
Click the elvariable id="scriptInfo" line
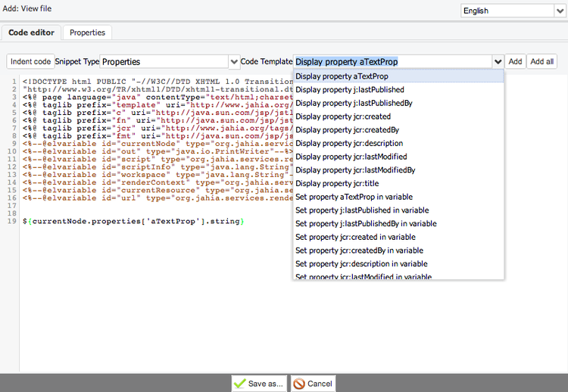pos(158,166)
